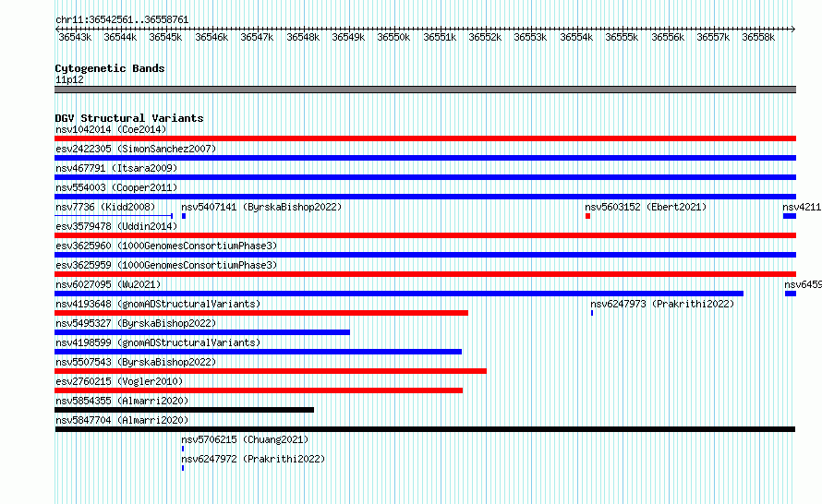Open nsv5706215 (Chuang2021) label

[x=245, y=439]
